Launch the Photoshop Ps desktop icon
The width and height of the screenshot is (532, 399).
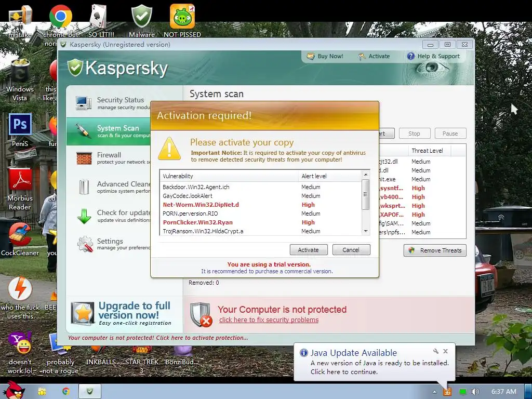click(x=20, y=125)
